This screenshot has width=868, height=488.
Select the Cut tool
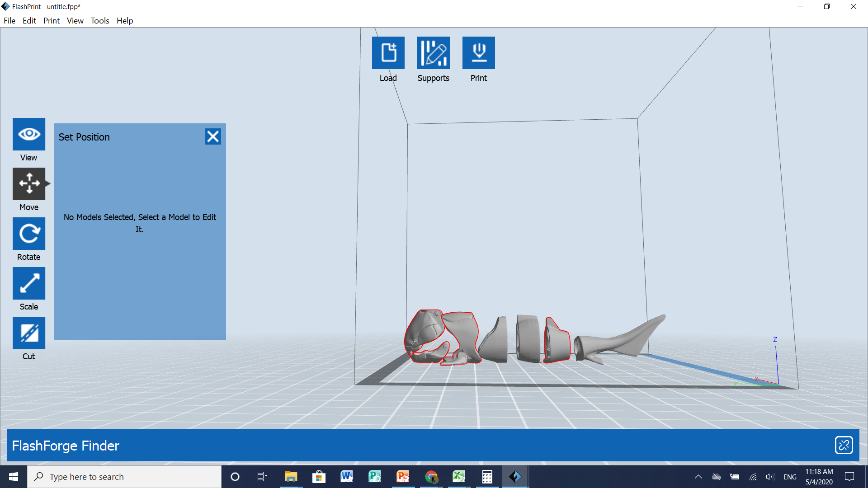29,333
